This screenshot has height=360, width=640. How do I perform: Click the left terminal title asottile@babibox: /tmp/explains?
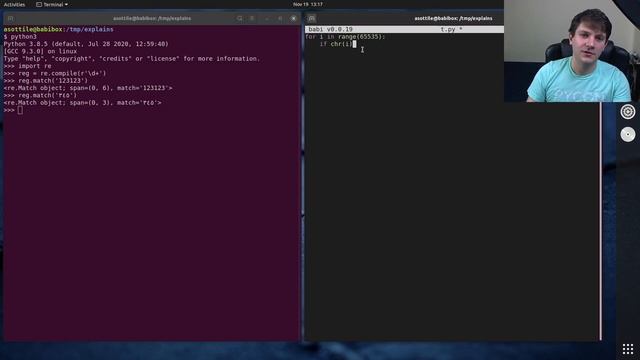tap(152, 18)
